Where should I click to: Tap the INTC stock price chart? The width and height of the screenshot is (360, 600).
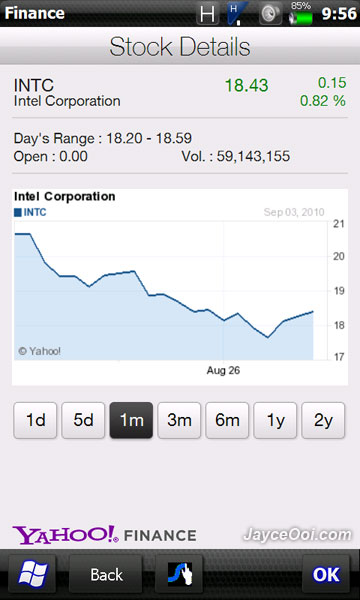point(180,287)
